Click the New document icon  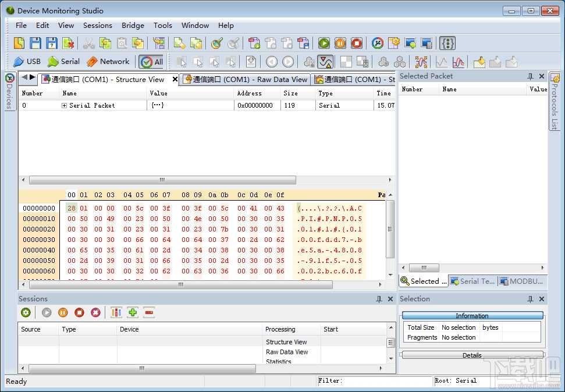[19, 43]
